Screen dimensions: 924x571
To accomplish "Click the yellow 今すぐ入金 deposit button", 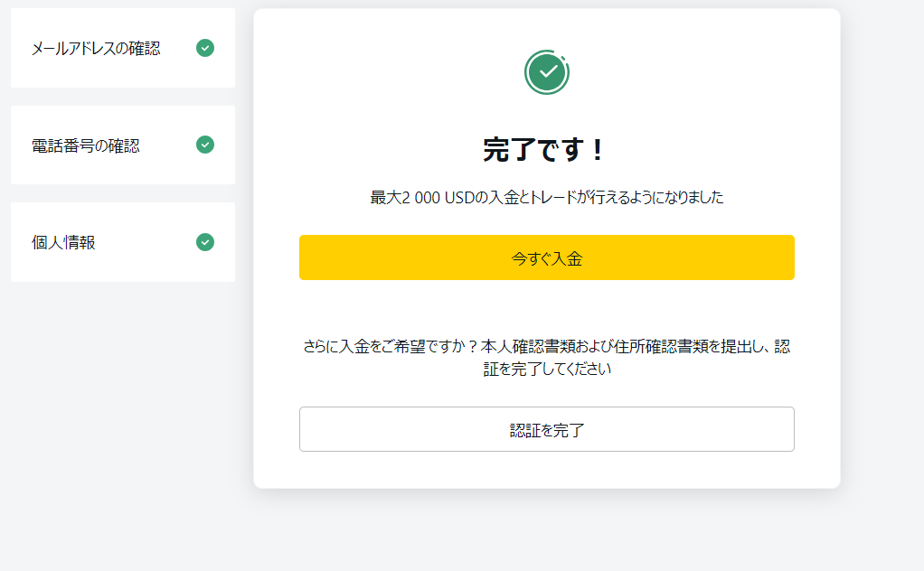I will 547,257.
